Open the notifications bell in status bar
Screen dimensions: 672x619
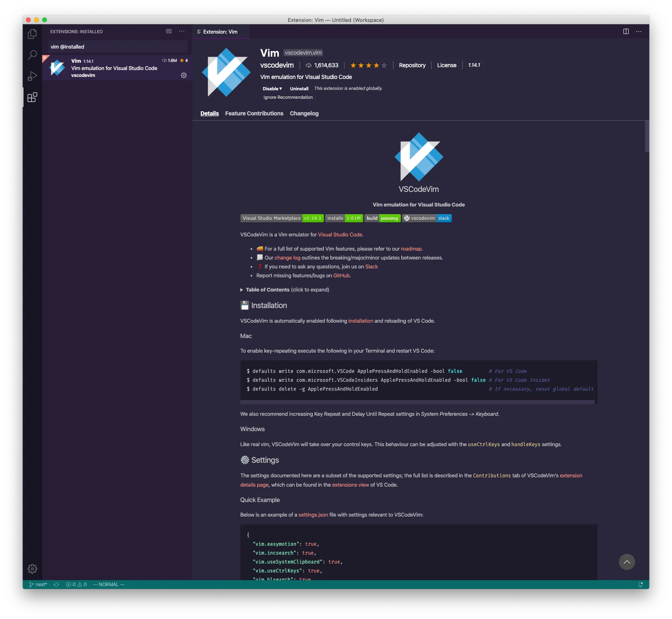click(x=640, y=585)
